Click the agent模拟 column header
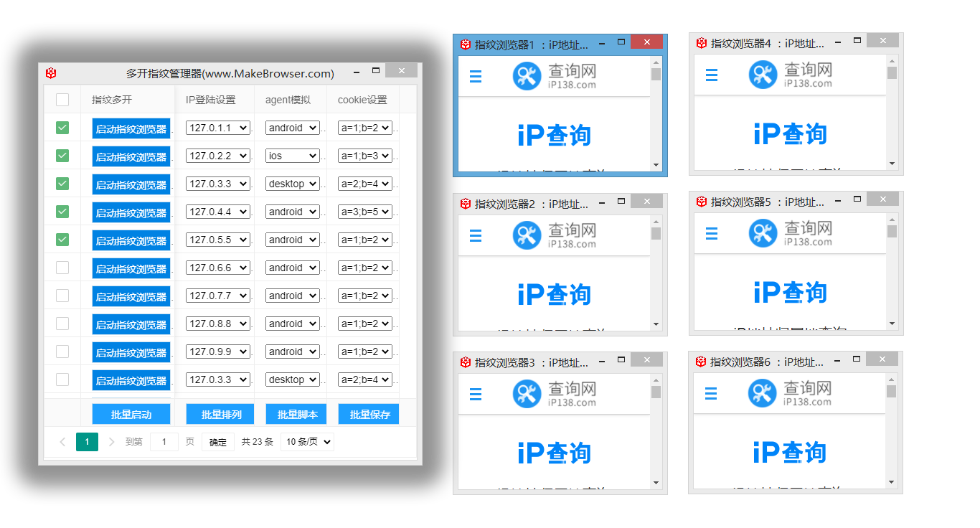The height and width of the screenshot is (528, 980). [288, 100]
